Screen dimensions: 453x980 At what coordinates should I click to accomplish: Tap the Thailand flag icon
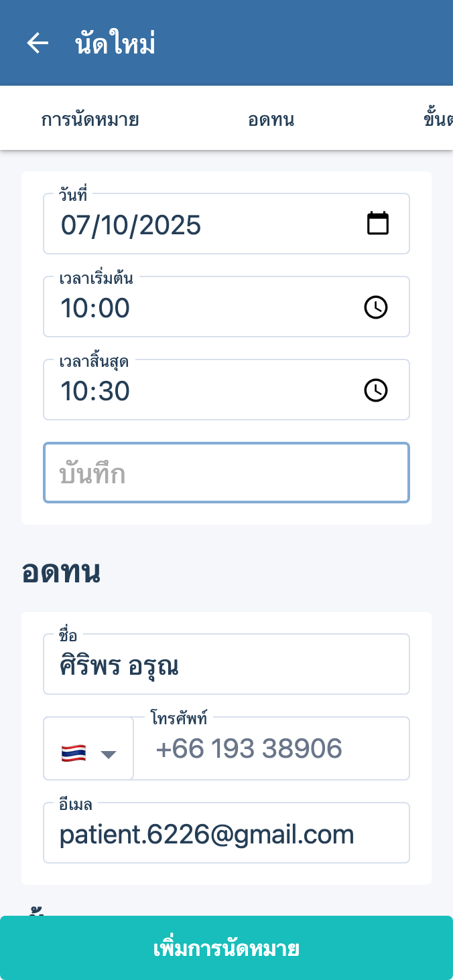[73, 753]
